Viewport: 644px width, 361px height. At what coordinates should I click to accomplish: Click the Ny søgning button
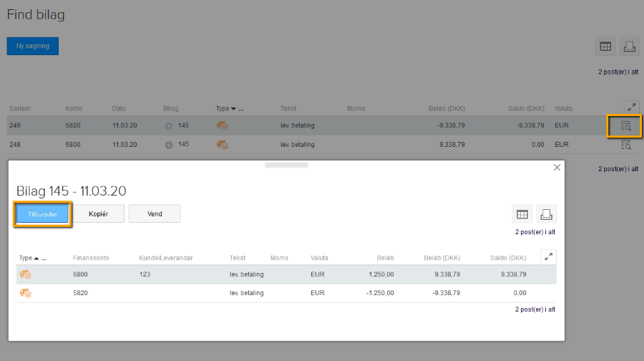tap(32, 46)
